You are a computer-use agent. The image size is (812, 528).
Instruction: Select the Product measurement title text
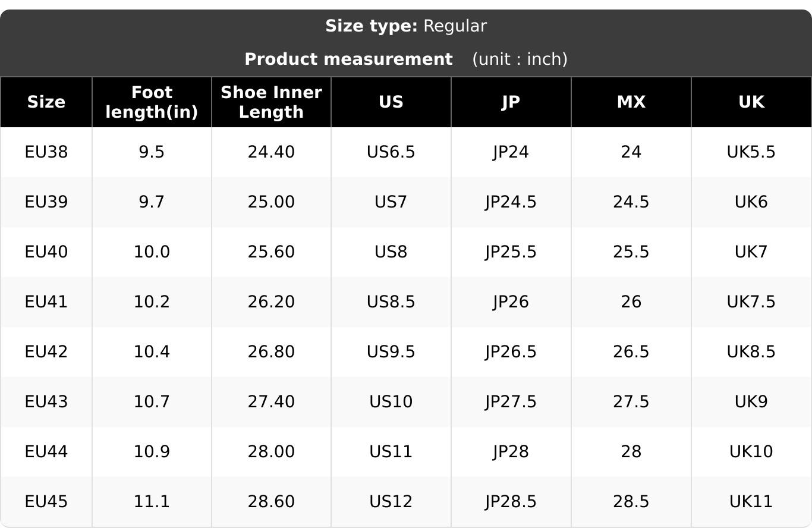click(348, 59)
